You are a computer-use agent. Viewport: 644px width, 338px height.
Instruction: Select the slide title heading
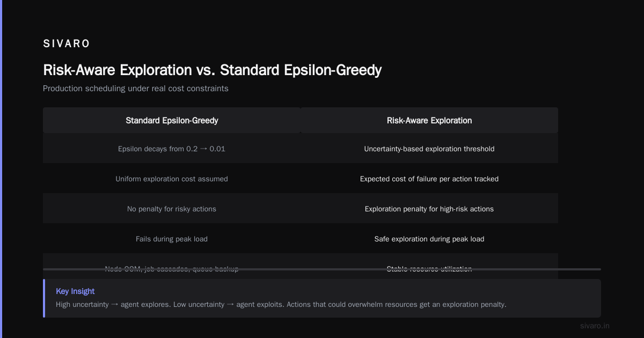213,70
